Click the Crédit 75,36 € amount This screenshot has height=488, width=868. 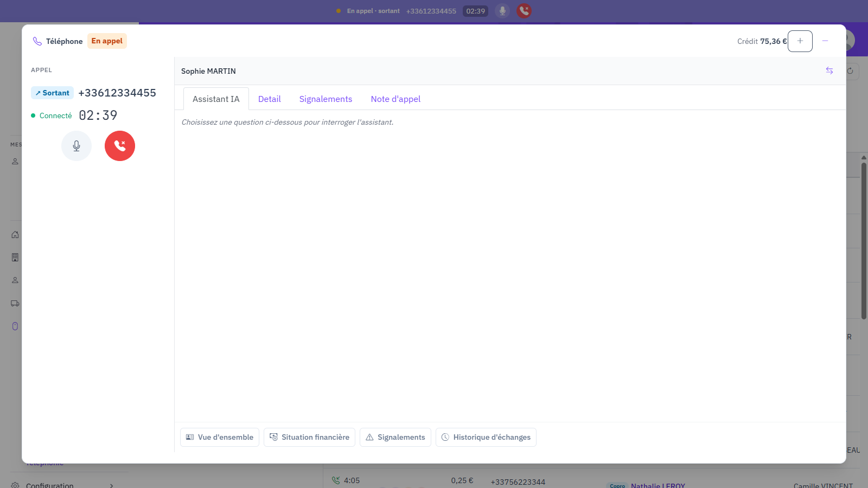click(x=762, y=41)
